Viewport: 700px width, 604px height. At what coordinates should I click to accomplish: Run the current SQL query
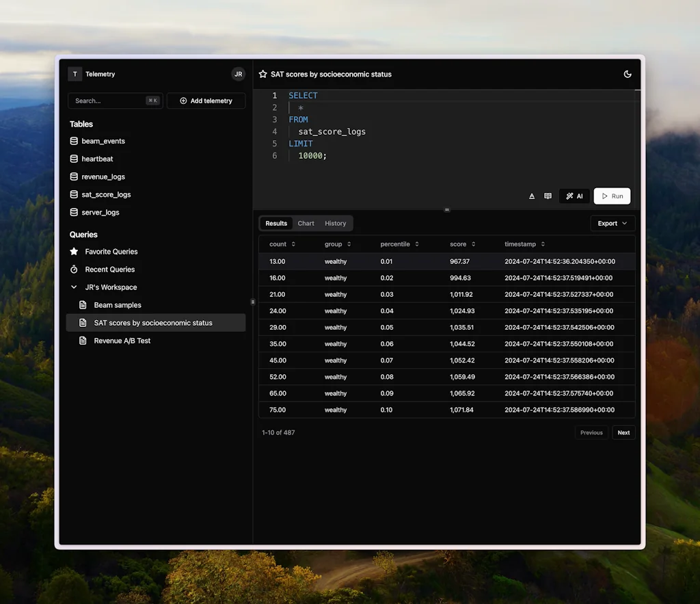coord(611,196)
